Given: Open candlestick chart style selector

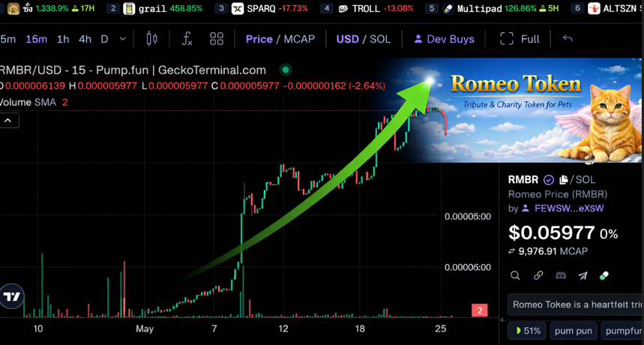Looking at the screenshot, I should coord(152,38).
